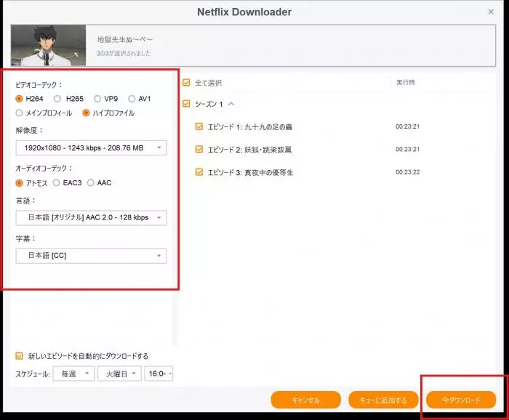
Task: Open the weekday dropdown 火曜日
Action: coord(119,373)
